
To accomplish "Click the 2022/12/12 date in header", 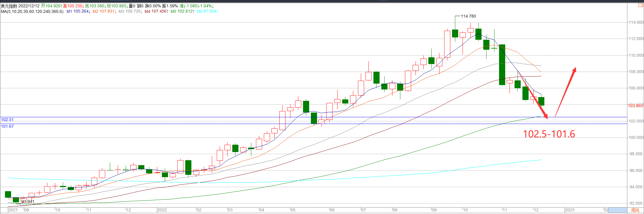I will (x=29, y=6).
